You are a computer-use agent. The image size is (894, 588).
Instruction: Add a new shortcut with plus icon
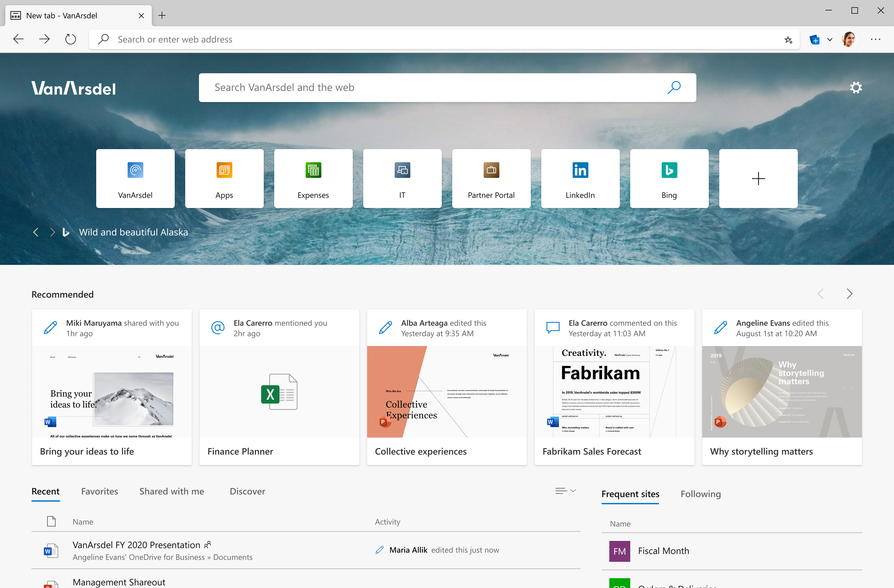(758, 178)
